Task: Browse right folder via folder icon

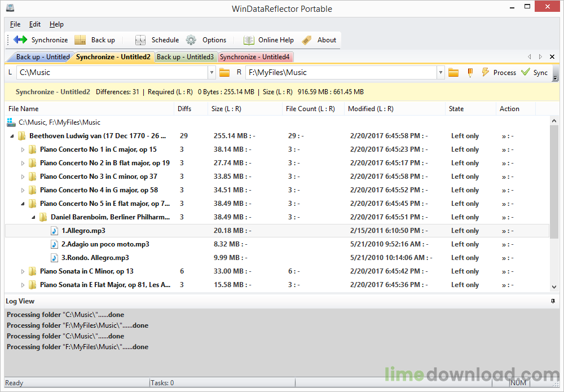Action: [x=453, y=73]
